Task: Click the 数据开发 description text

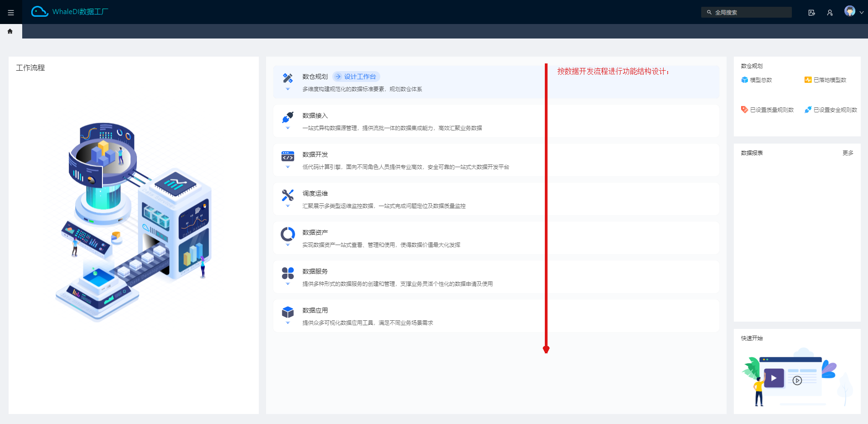Action: (x=406, y=167)
